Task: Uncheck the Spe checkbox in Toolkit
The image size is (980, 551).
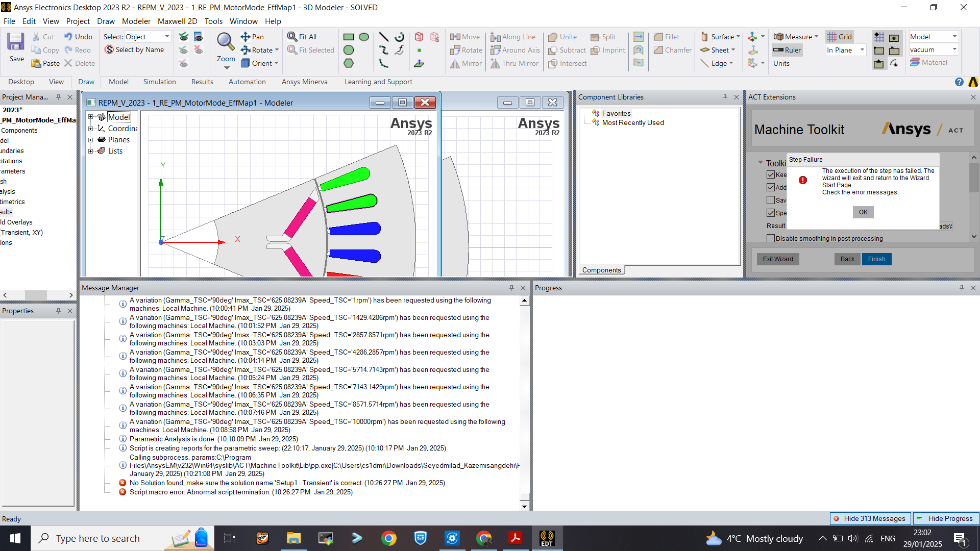Action: pos(771,213)
